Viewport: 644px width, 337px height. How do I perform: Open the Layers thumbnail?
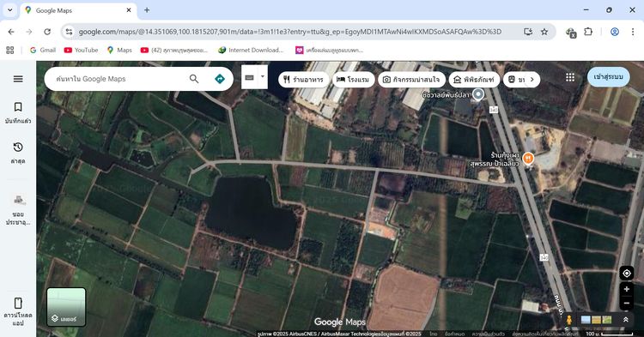pos(66,307)
